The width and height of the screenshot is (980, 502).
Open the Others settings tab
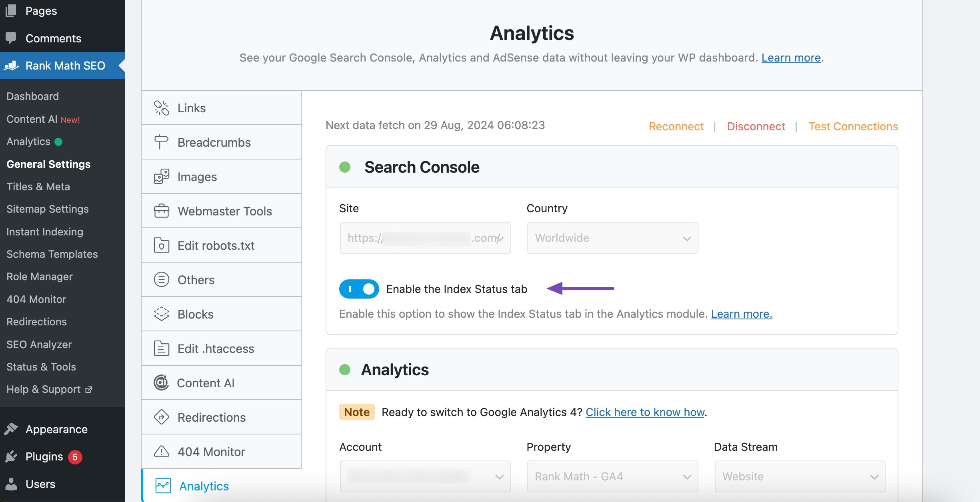click(x=221, y=280)
